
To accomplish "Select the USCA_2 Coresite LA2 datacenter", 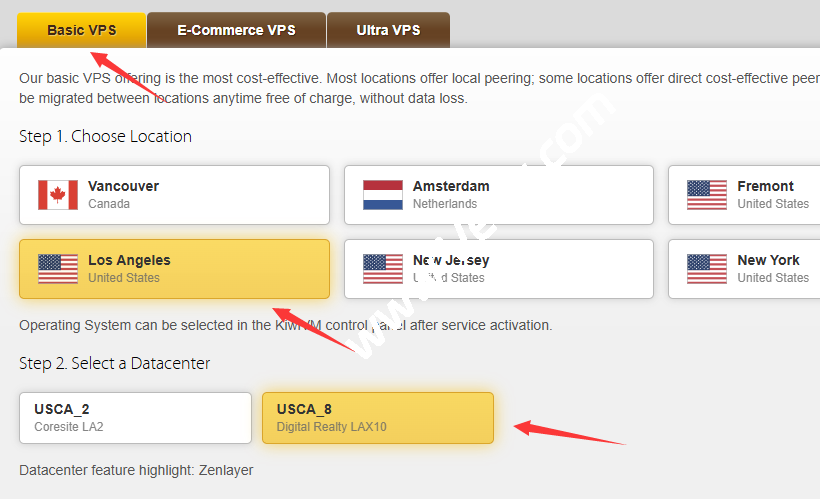I will point(135,418).
